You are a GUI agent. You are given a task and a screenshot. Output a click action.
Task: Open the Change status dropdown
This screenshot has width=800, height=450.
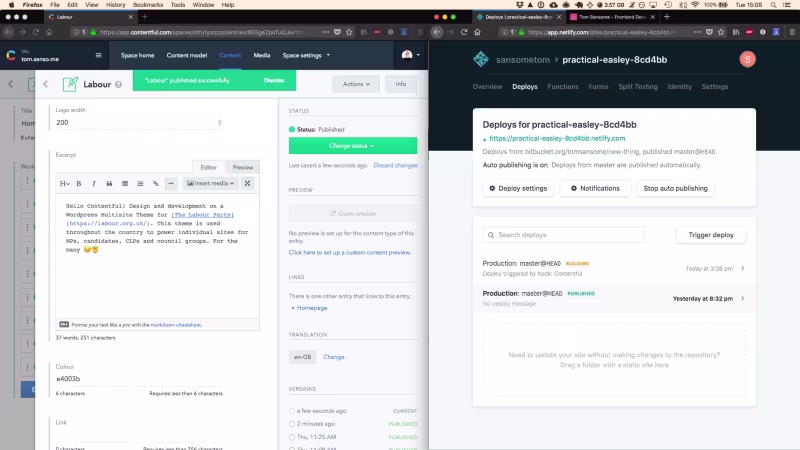coord(353,145)
